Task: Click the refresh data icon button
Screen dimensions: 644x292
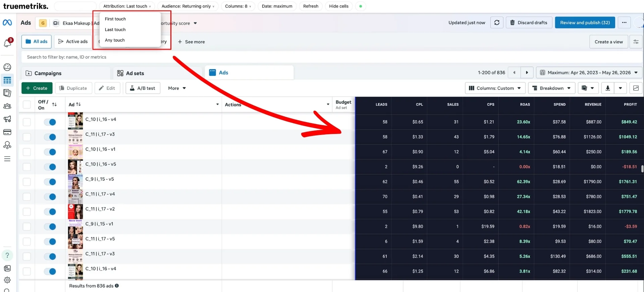Action: [497, 22]
